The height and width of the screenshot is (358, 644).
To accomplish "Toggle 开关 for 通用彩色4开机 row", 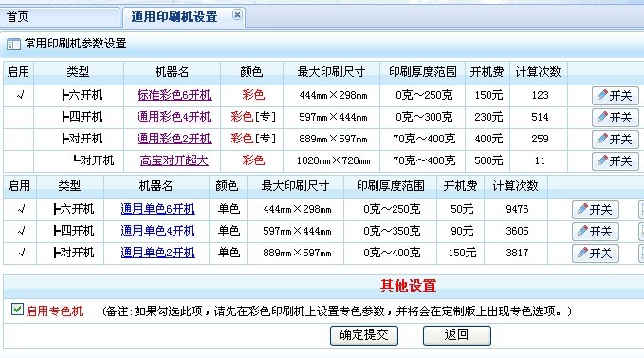I will coord(616,118).
